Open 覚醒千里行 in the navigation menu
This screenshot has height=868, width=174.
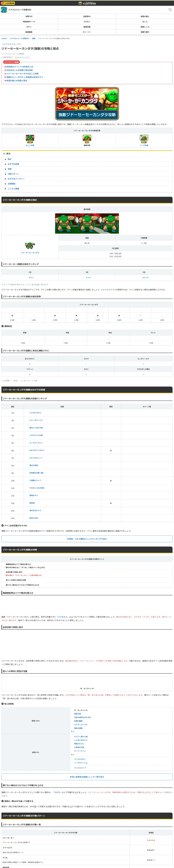tap(145, 32)
